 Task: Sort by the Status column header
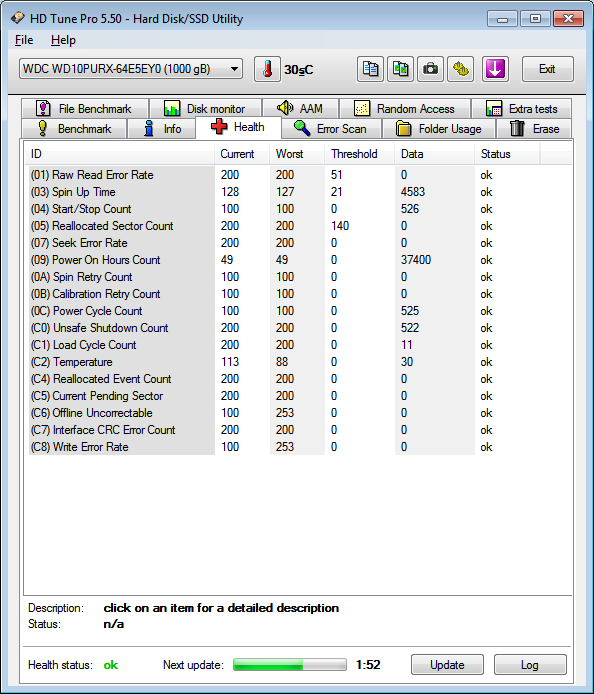(507, 154)
